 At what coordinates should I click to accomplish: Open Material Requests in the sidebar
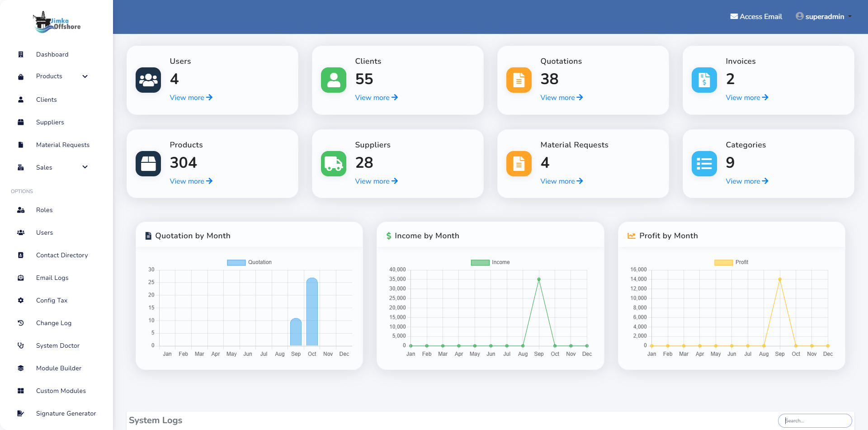[62, 145]
